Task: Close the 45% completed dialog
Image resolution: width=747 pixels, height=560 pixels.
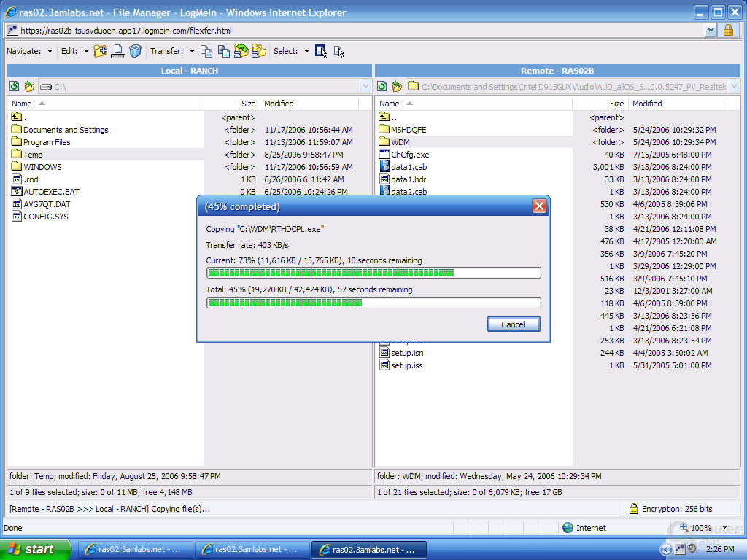Action: pos(539,206)
